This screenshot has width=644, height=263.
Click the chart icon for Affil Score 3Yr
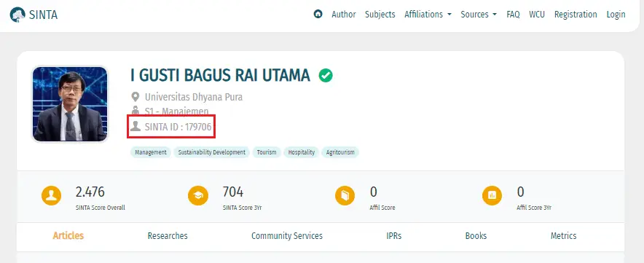pyautogui.click(x=492, y=195)
